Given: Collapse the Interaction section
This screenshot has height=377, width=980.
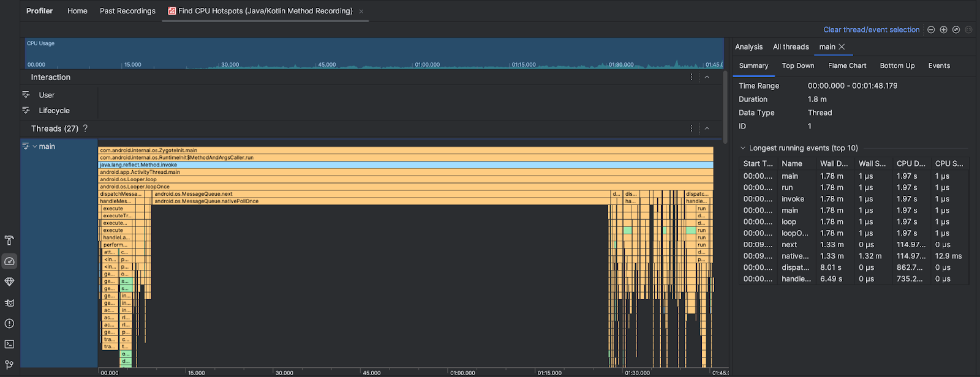Looking at the screenshot, I should click(x=707, y=77).
